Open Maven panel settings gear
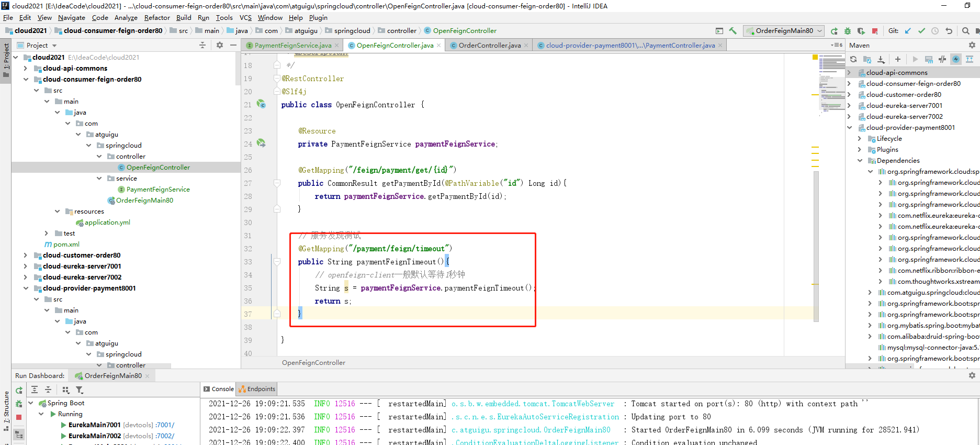This screenshot has height=445, width=980. (972, 46)
